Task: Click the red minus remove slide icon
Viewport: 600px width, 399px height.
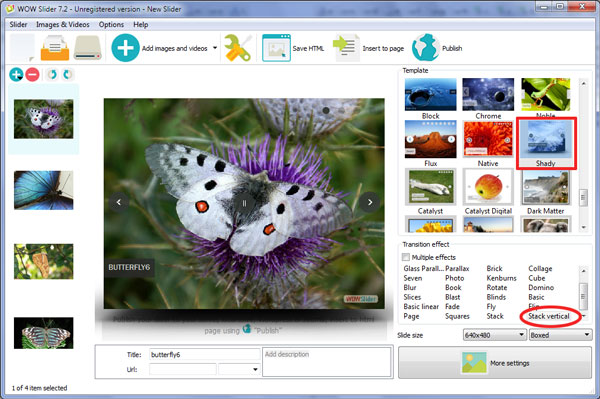Action: (33, 74)
